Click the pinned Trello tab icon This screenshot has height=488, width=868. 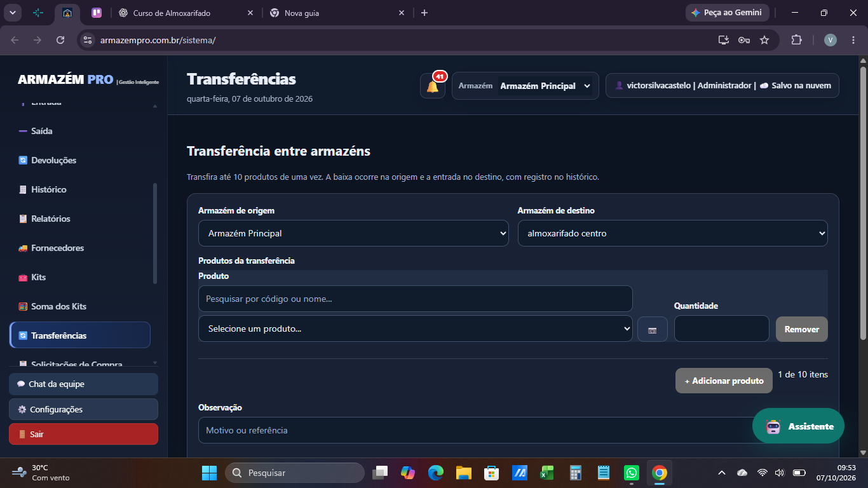[x=97, y=13]
